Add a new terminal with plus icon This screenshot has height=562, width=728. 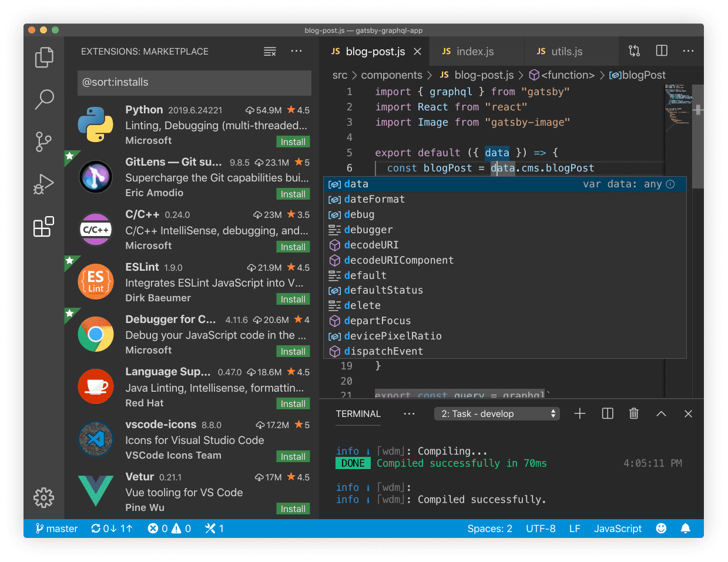[580, 413]
